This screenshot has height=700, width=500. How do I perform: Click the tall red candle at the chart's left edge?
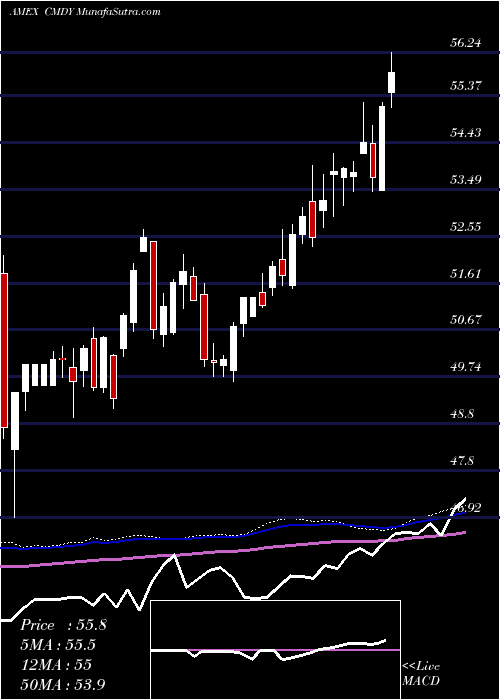(4, 350)
